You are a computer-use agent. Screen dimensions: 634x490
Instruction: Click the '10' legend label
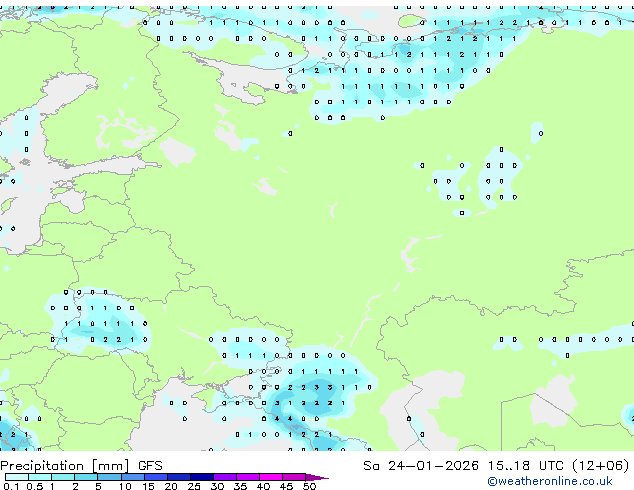tap(125, 486)
